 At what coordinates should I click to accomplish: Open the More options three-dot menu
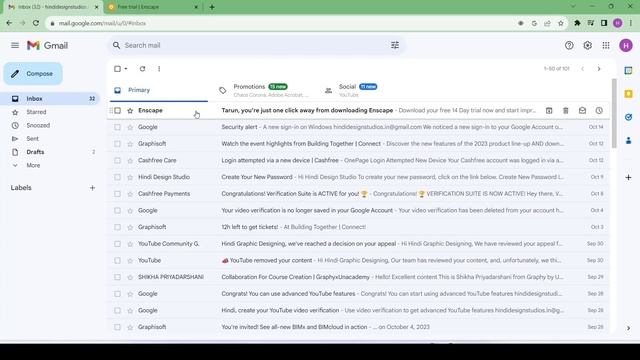159,69
